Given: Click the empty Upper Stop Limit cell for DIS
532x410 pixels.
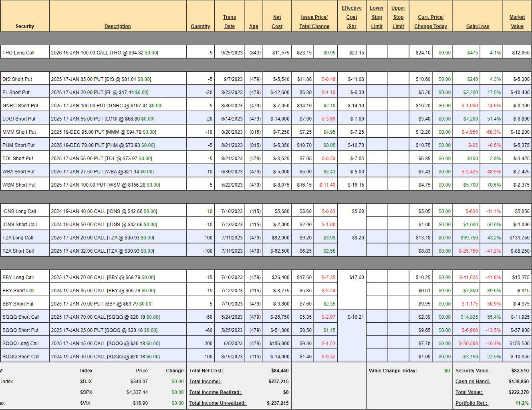Looking at the screenshot, I should pos(398,79).
